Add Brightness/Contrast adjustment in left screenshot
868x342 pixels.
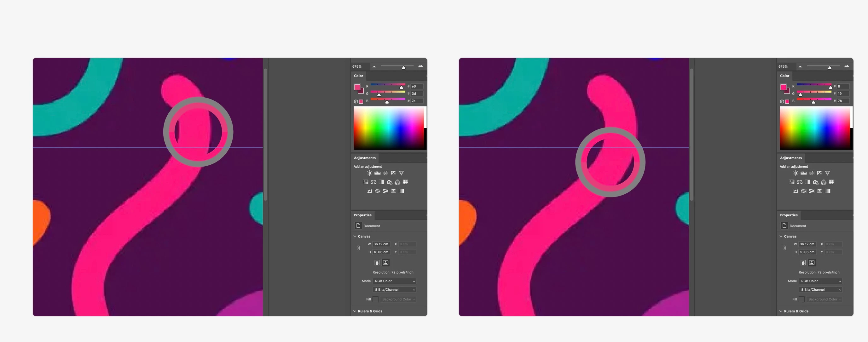point(369,173)
